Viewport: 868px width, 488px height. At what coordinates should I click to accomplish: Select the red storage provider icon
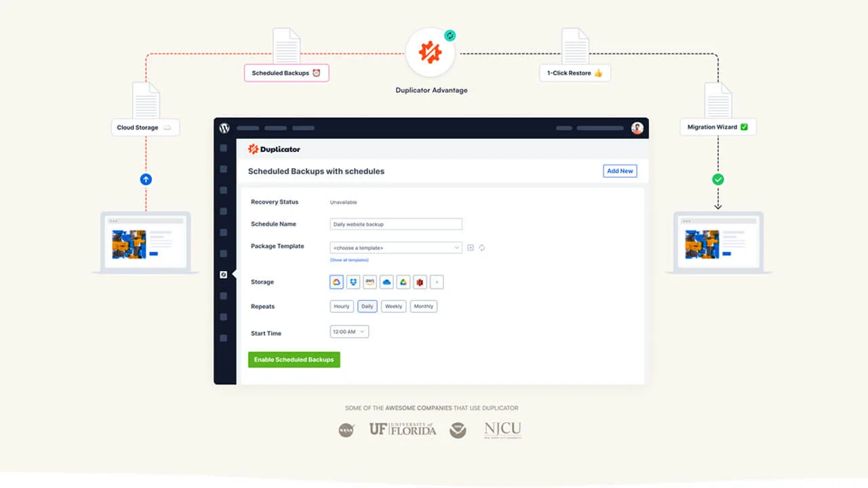tap(420, 282)
